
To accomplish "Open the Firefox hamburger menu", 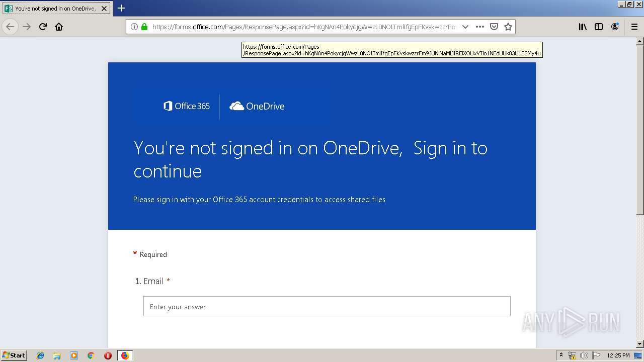I will coord(634,27).
